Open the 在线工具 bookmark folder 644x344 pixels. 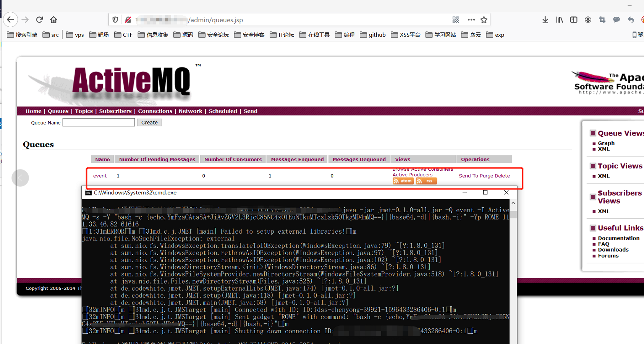pos(314,35)
